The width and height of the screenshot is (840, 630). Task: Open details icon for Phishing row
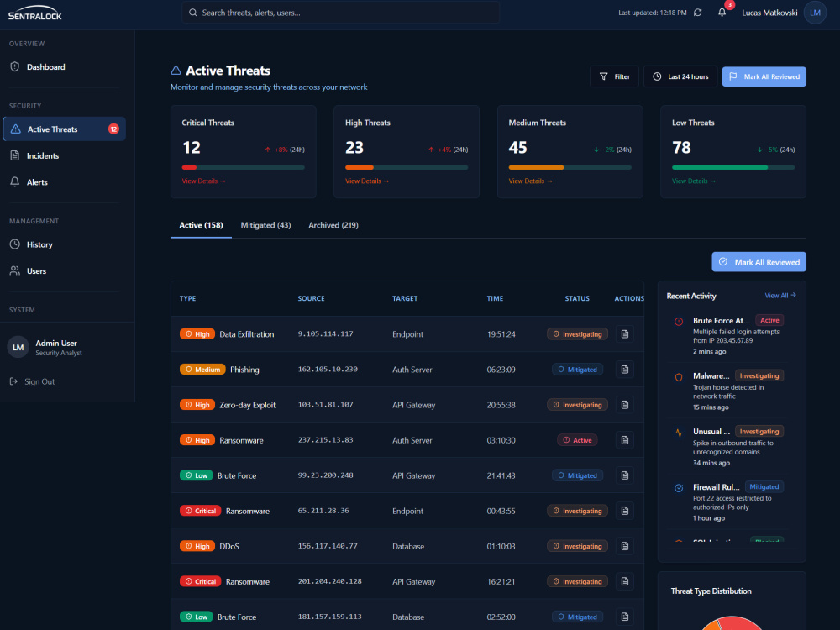[625, 369]
